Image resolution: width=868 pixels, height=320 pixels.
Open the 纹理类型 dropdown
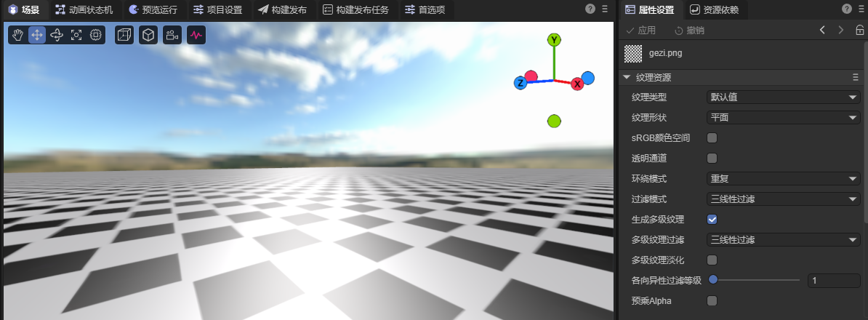click(x=784, y=97)
